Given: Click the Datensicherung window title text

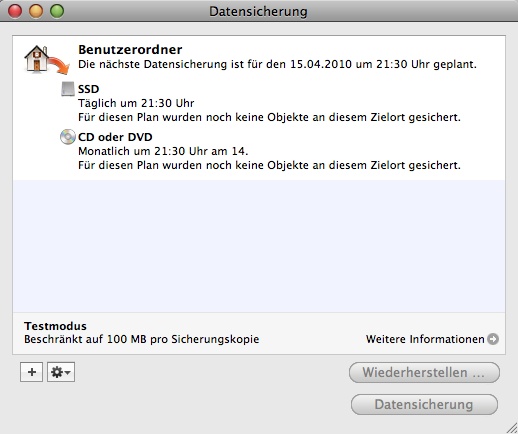Looking at the screenshot, I should (x=258, y=12).
